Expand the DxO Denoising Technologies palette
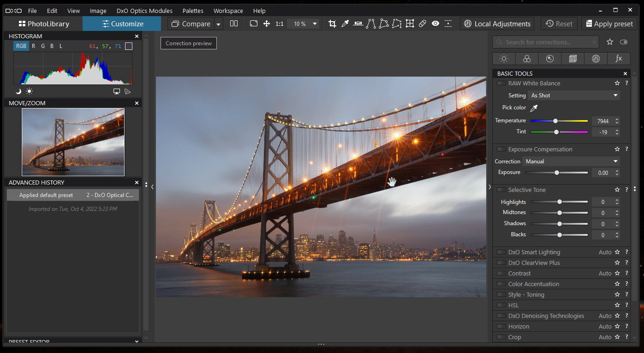Screen dimensions: 644x353 click(546, 316)
